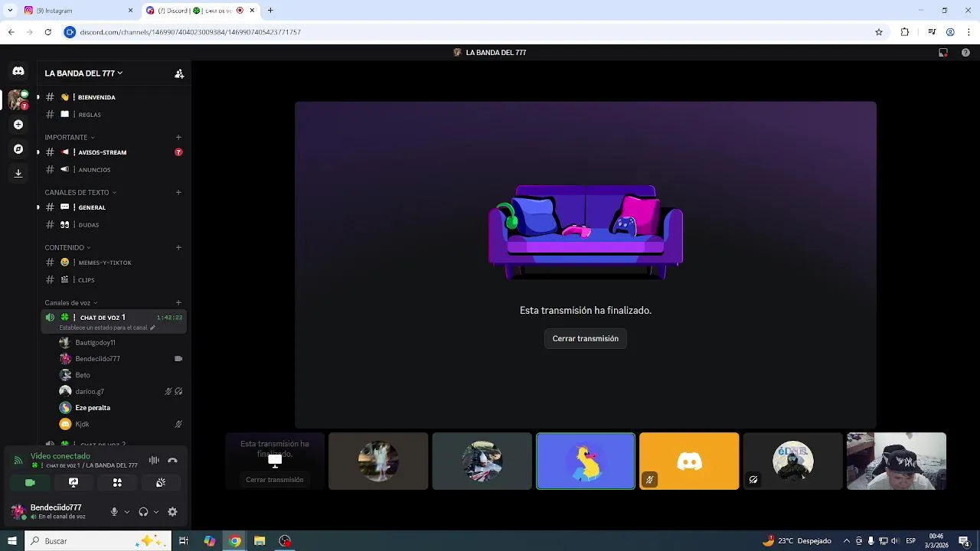Open Chrome extensions puzzle icon

point(905,32)
